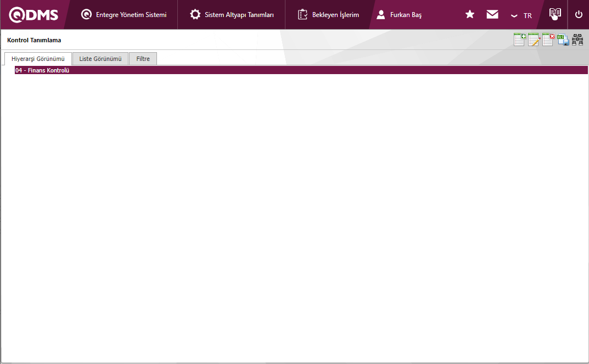Open Bekleyen İşlerim
This screenshot has height=364, width=589.
click(328, 15)
